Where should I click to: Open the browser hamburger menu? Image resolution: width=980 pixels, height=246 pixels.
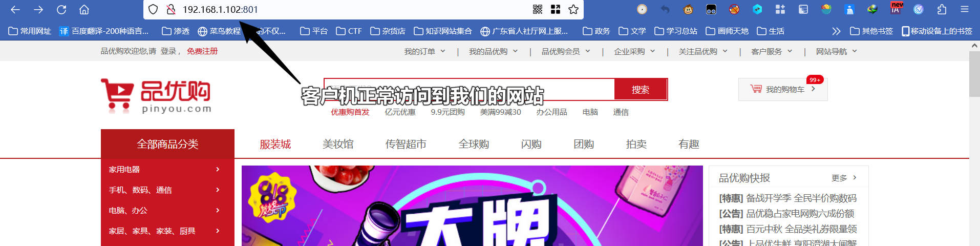click(x=965, y=9)
